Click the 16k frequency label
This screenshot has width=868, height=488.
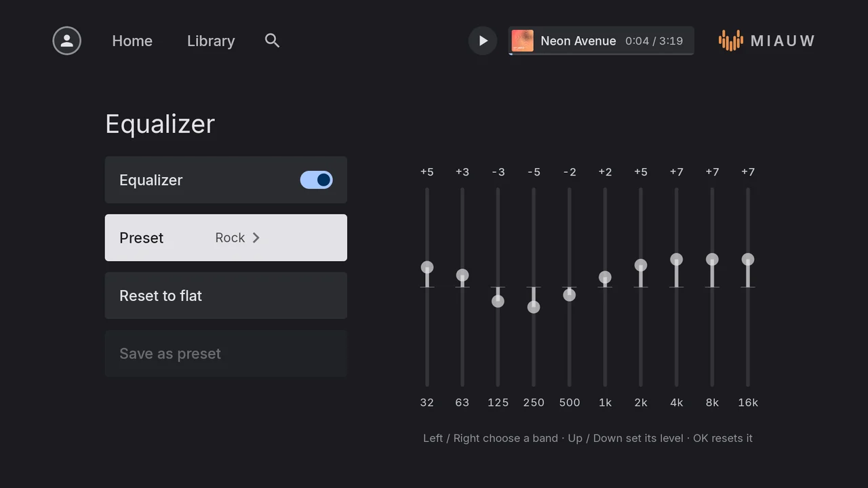tap(748, 403)
